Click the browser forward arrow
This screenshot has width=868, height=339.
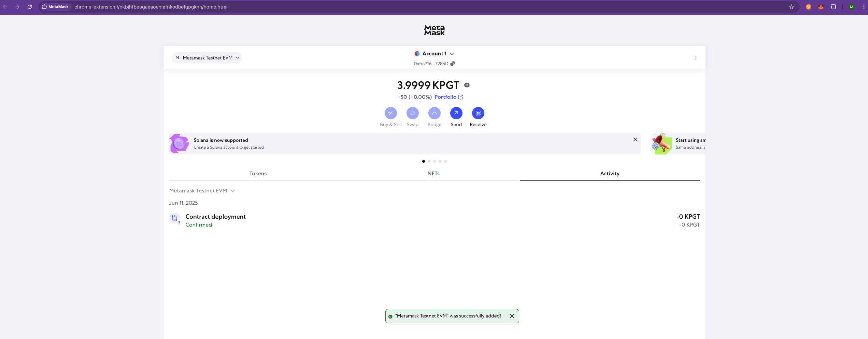(x=17, y=7)
